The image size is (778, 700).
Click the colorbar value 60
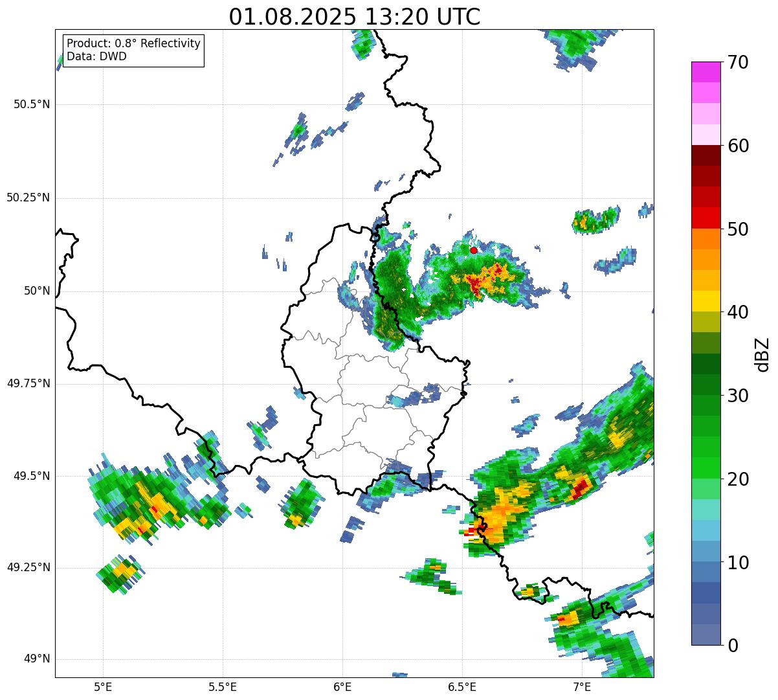(738, 146)
